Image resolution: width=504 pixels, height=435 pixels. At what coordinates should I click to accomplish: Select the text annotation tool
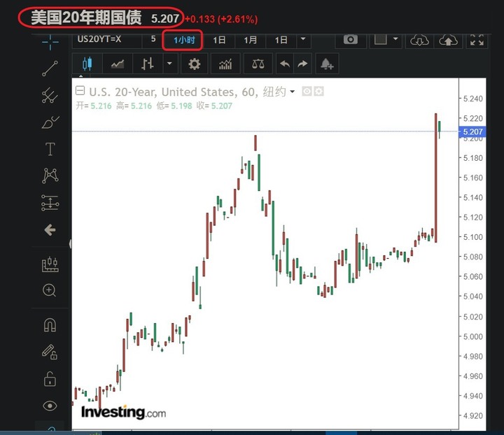pyautogui.click(x=50, y=149)
